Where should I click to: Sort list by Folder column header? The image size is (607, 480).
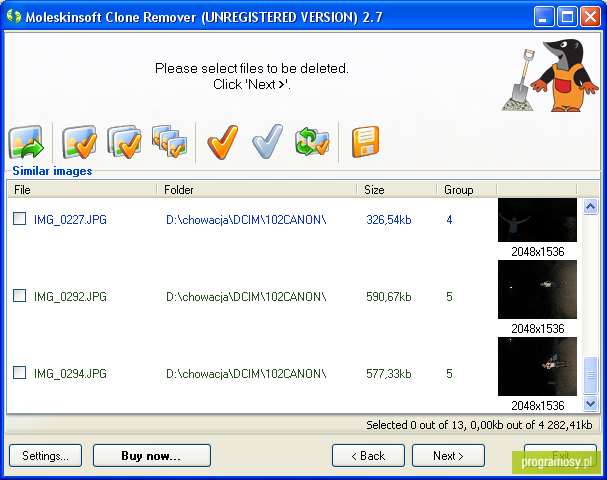click(256, 190)
